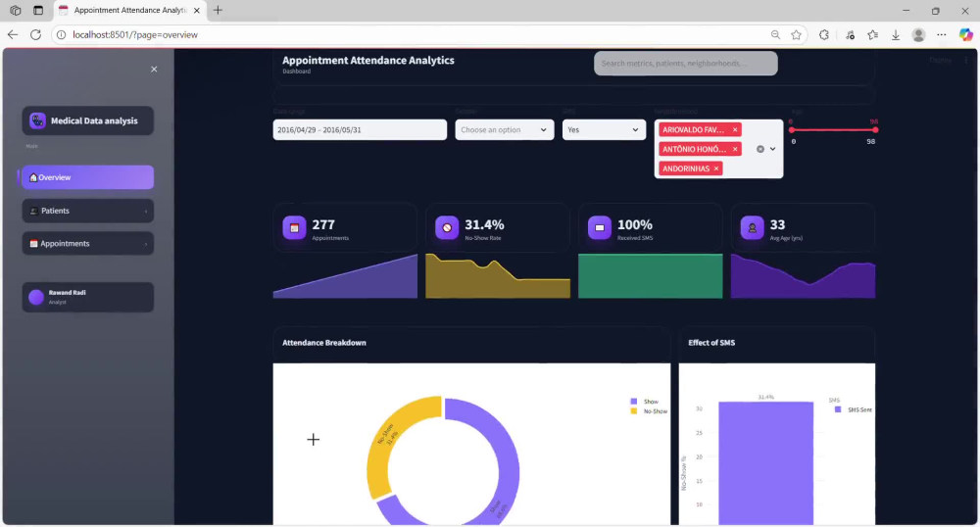Viewport: 980px width, 527px height.
Task: Click the Rawand Radi name text
Action: [67, 292]
